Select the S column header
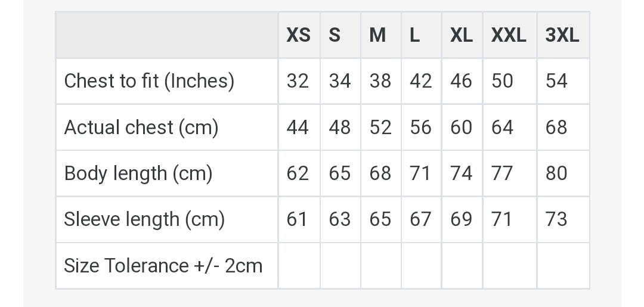 pyautogui.click(x=335, y=35)
